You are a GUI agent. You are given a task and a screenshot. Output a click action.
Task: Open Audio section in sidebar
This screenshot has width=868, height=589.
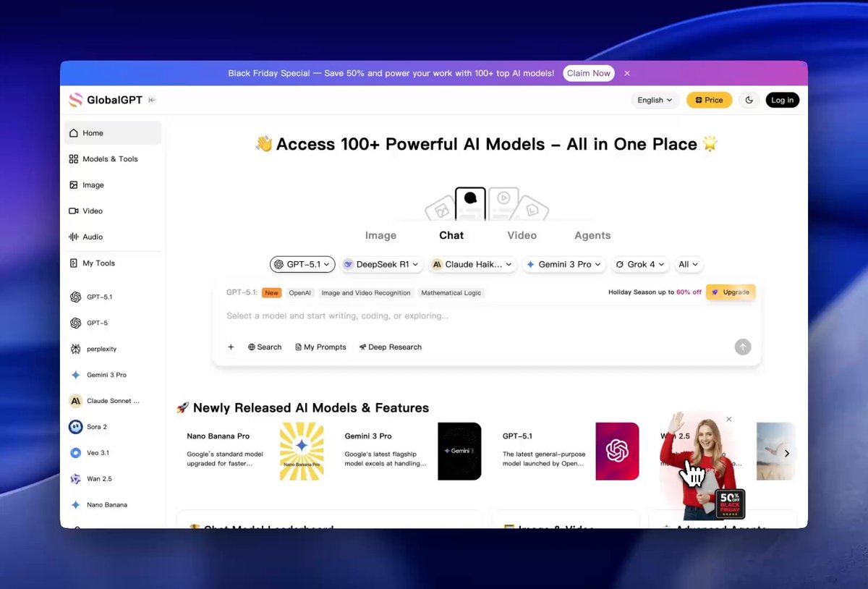point(113,237)
